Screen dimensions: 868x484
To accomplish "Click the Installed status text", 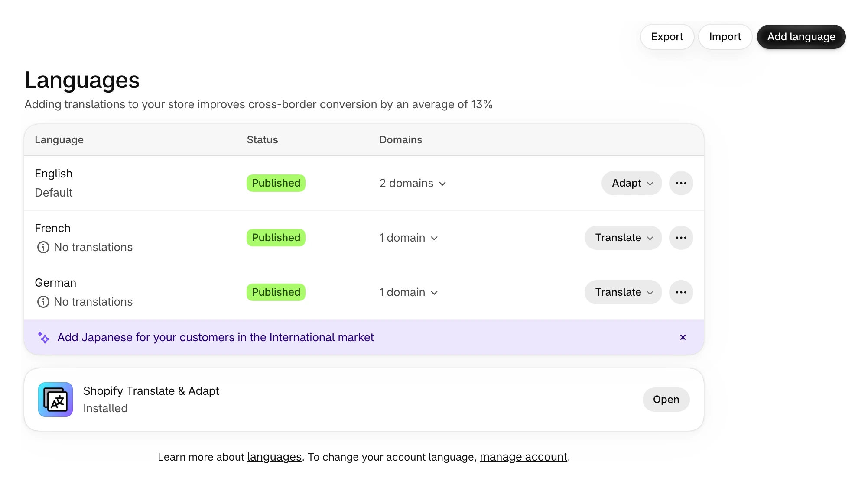I will (x=105, y=408).
